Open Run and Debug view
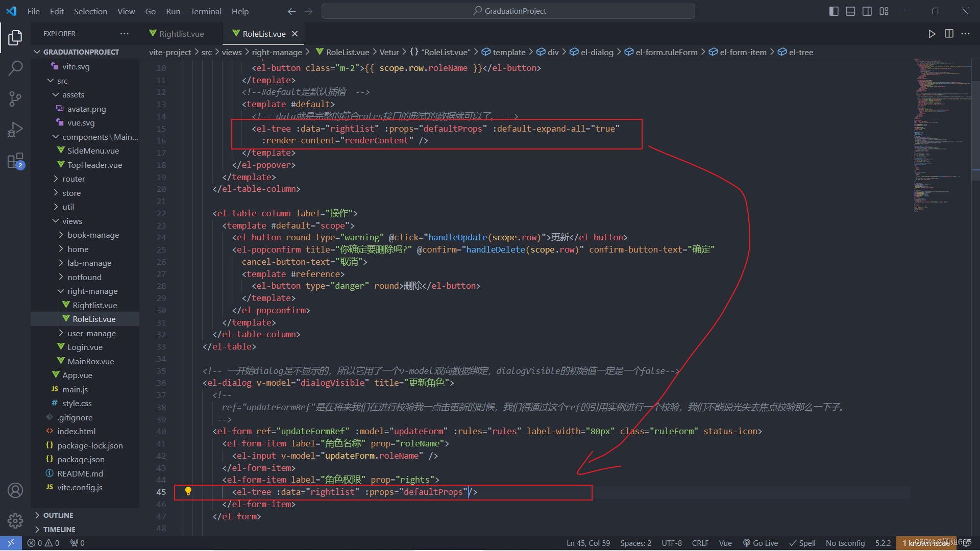980x551 pixels. tap(15, 130)
